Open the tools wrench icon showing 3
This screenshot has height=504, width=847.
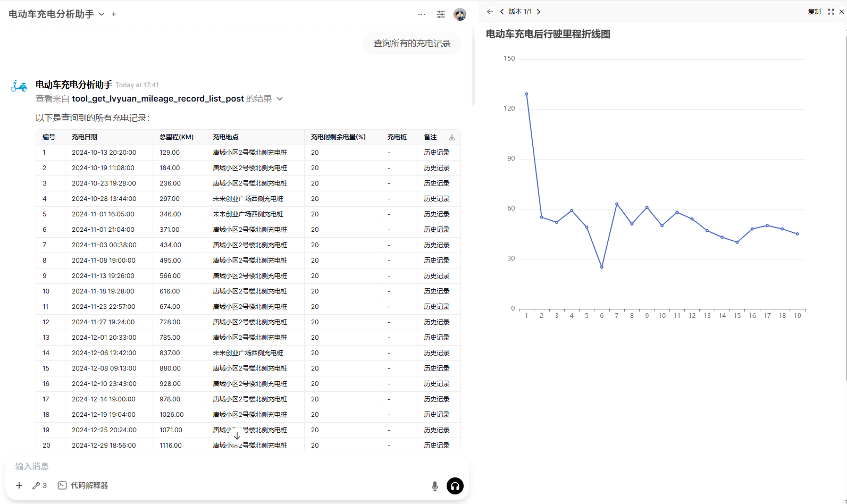pos(39,485)
